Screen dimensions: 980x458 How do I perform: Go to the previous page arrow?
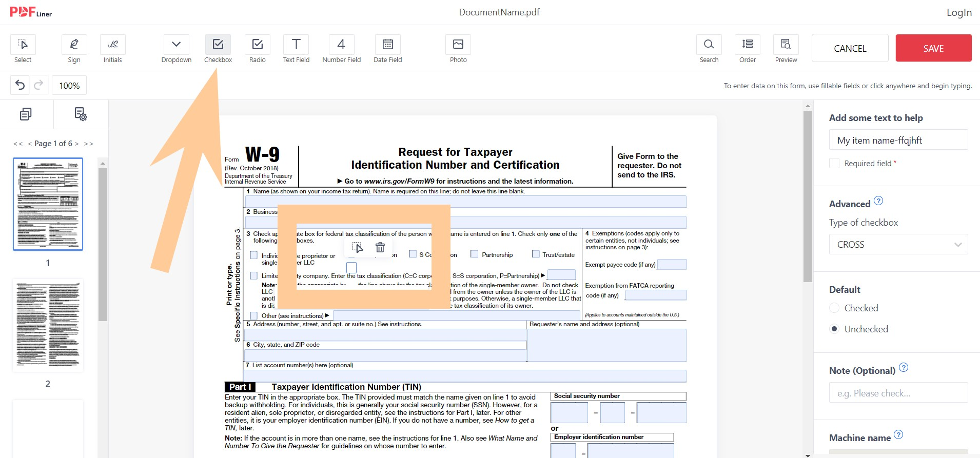pyautogui.click(x=30, y=144)
